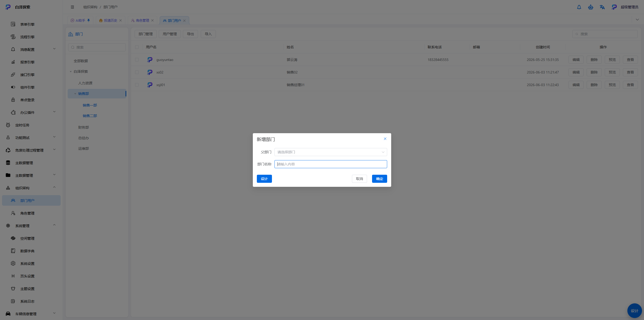Click the 报表引擎 chart icon

click(13, 62)
